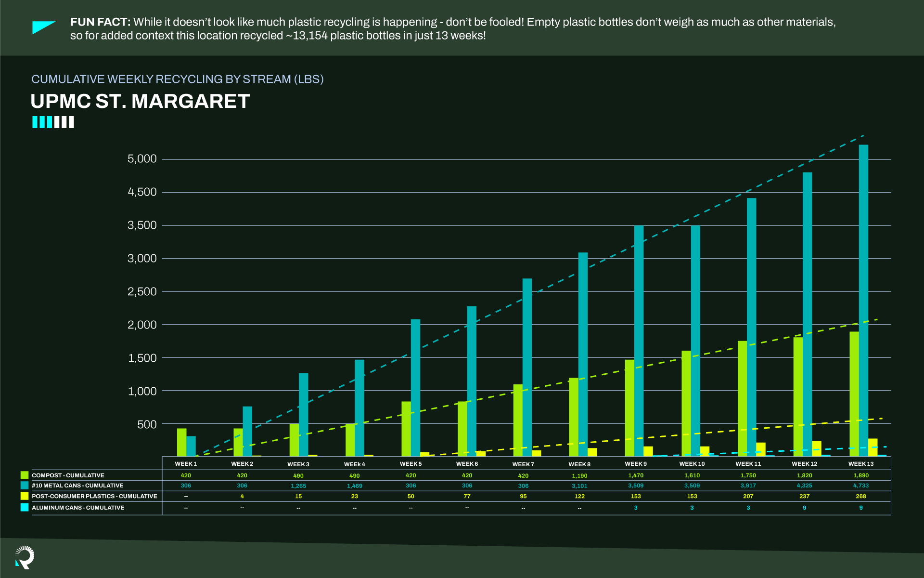Click the 2,000 y-axis label
Screen dimensions: 924x578
(142, 325)
